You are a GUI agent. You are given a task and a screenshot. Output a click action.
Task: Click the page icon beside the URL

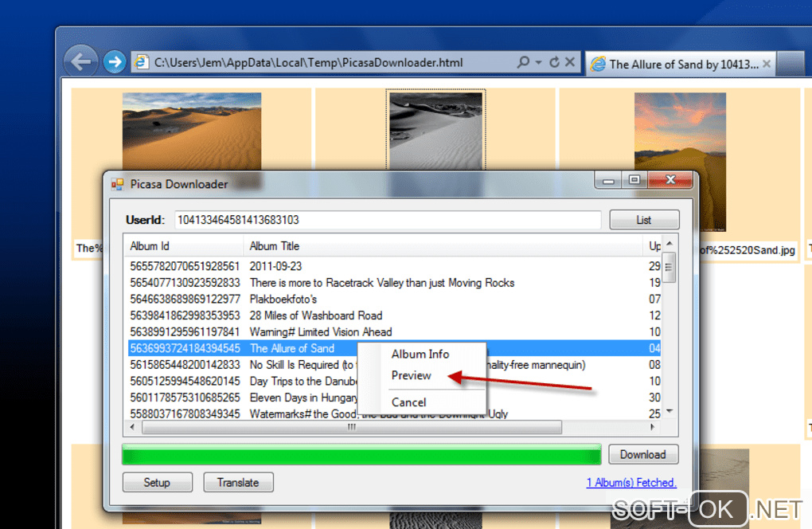coord(141,63)
